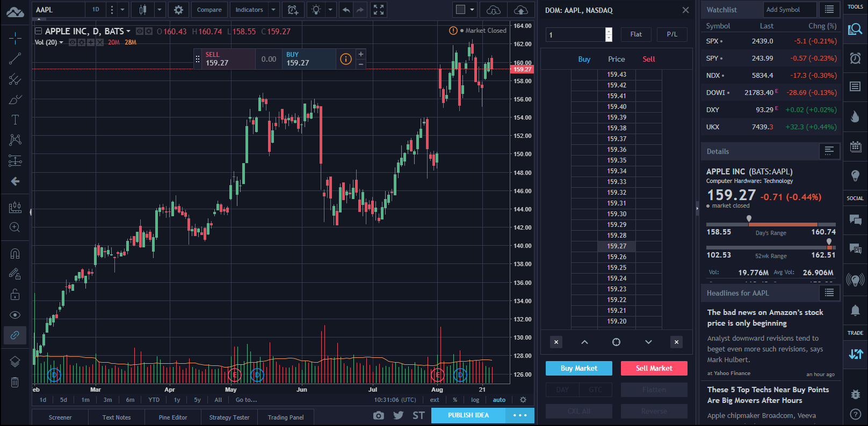The height and width of the screenshot is (426, 868).
Task: Toggle magnet mode for drawings
Action: click(x=15, y=253)
